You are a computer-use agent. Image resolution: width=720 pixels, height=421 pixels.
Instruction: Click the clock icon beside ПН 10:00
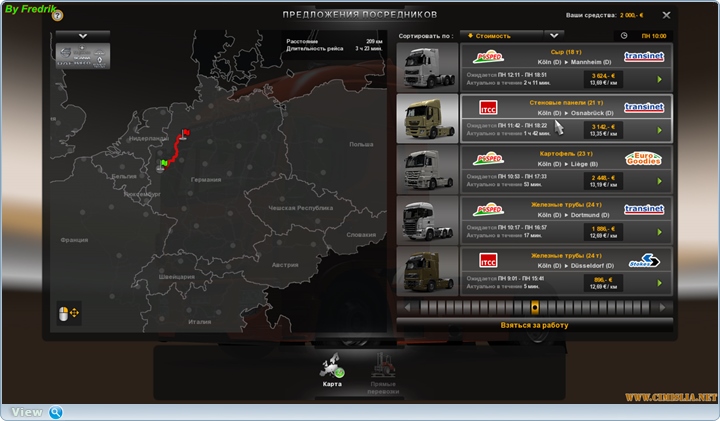[x=624, y=35]
